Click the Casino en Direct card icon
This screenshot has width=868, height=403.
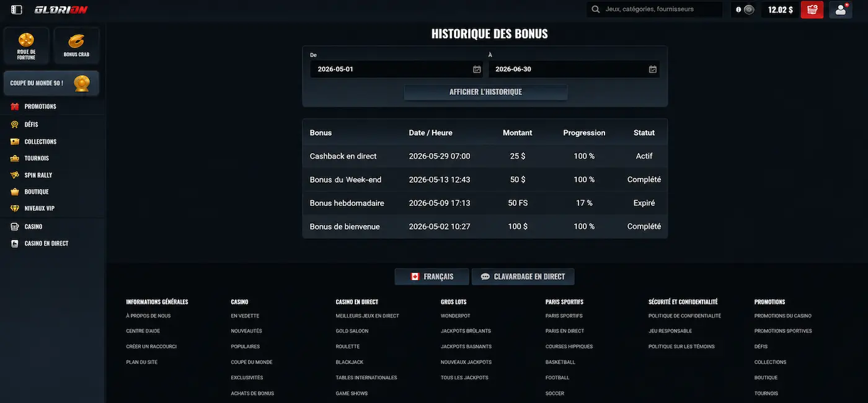point(15,244)
